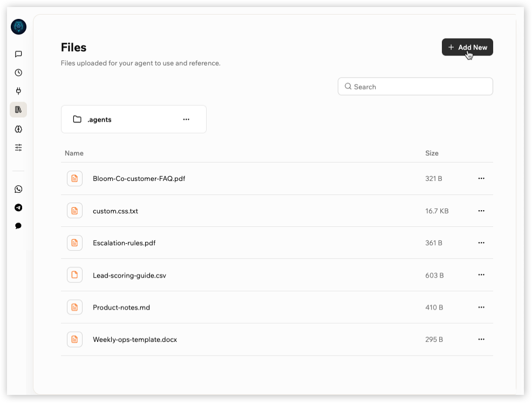Focus the Search input field
This screenshot has height=403, width=532.
click(415, 86)
